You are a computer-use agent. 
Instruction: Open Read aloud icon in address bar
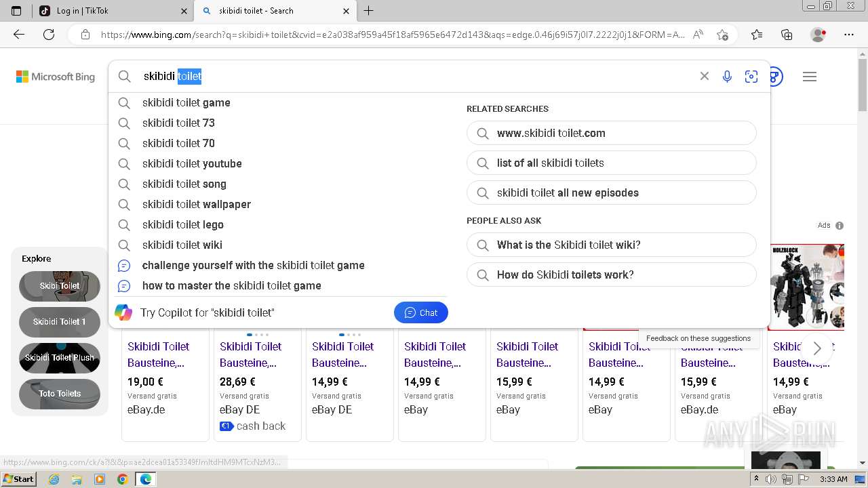pos(698,35)
